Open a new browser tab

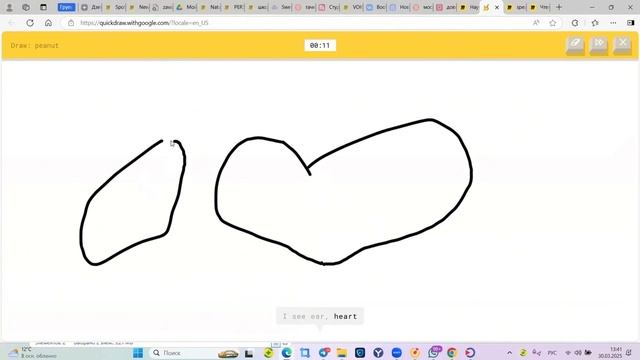tap(559, 7)
